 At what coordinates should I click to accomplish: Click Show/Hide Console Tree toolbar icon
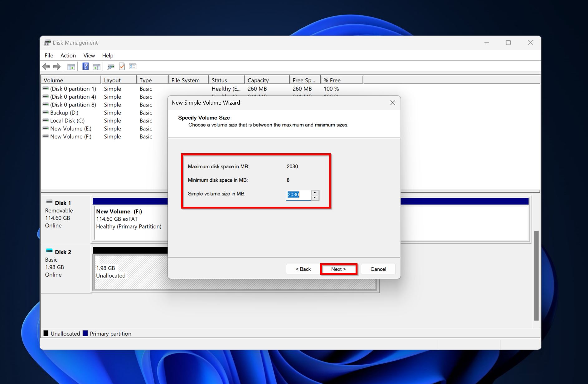tap(71, 66)
